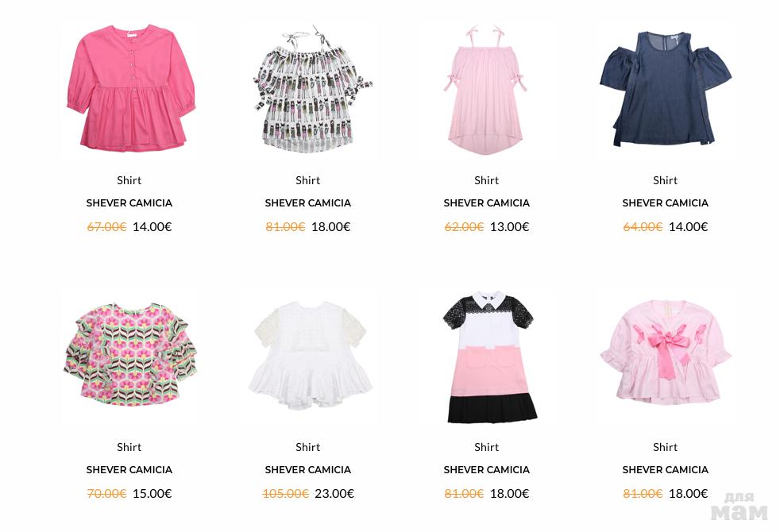
Task: Click the Shirt label under pink strap dress
Action: tap(486, 180)
